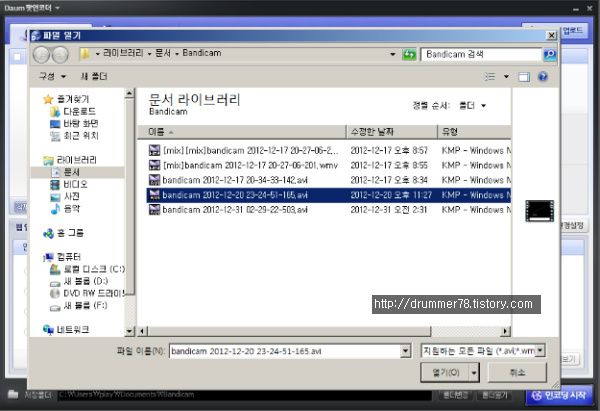Sort files by 수정한 날짜 (Date modified) column

click(x=391, y=132)
